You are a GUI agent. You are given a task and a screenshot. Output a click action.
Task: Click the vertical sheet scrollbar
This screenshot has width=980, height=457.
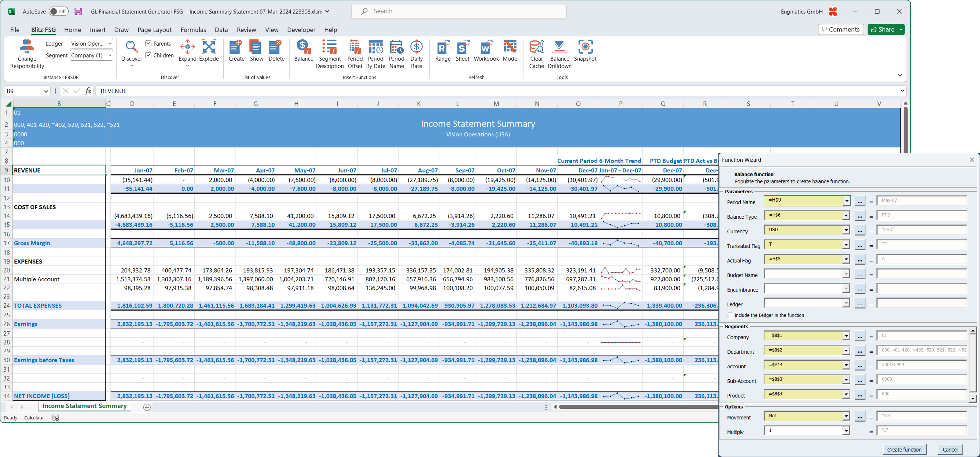point(905,129)
